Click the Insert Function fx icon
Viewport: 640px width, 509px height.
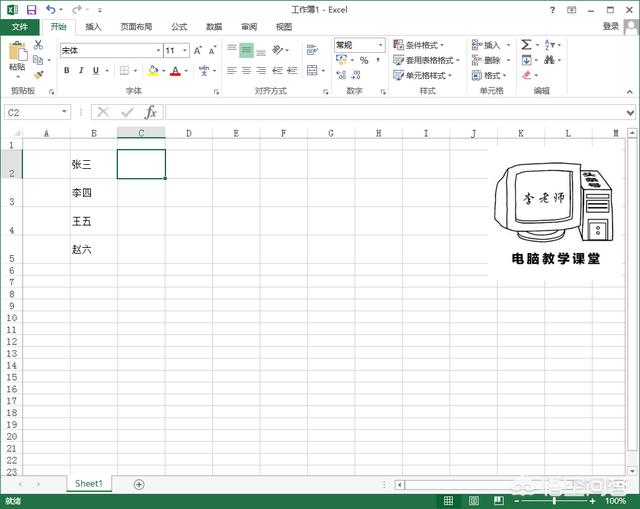coord(150,113)
